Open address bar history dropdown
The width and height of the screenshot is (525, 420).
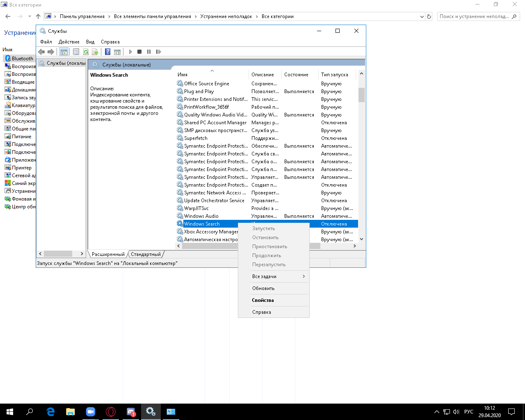(422, 17)
